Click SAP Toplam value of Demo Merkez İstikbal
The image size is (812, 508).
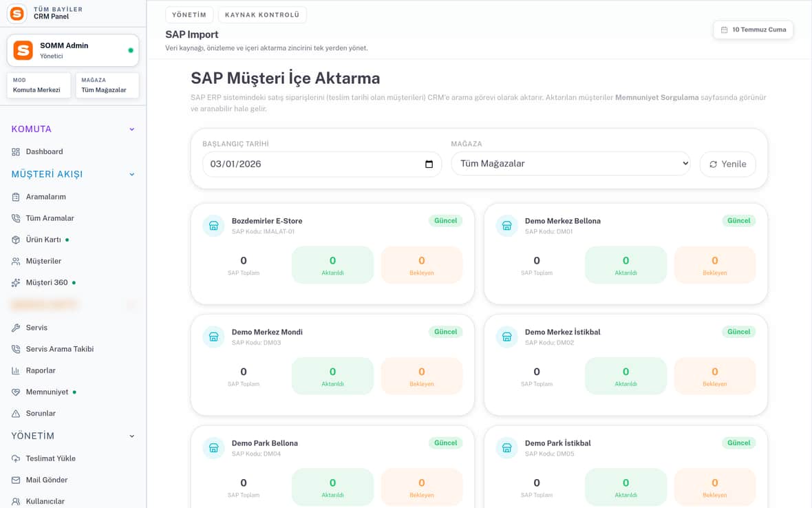(537, 372)
